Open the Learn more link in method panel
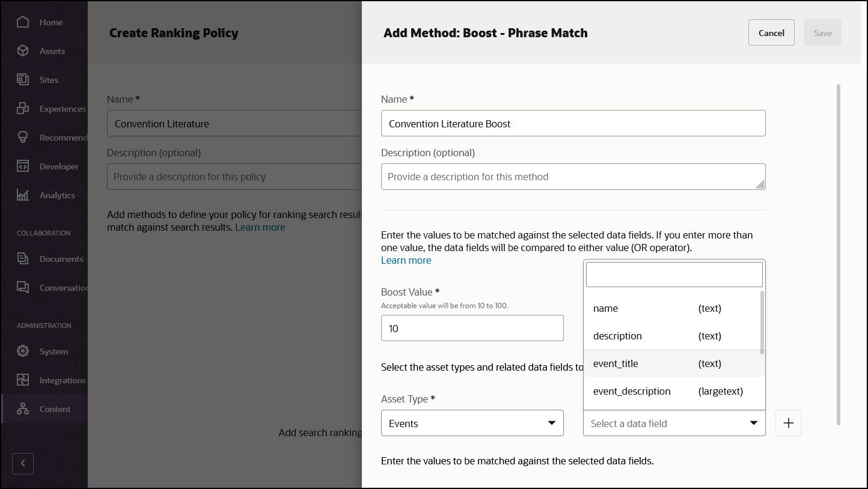This screenshot has width=868, height=489. (x=406, y=260)
